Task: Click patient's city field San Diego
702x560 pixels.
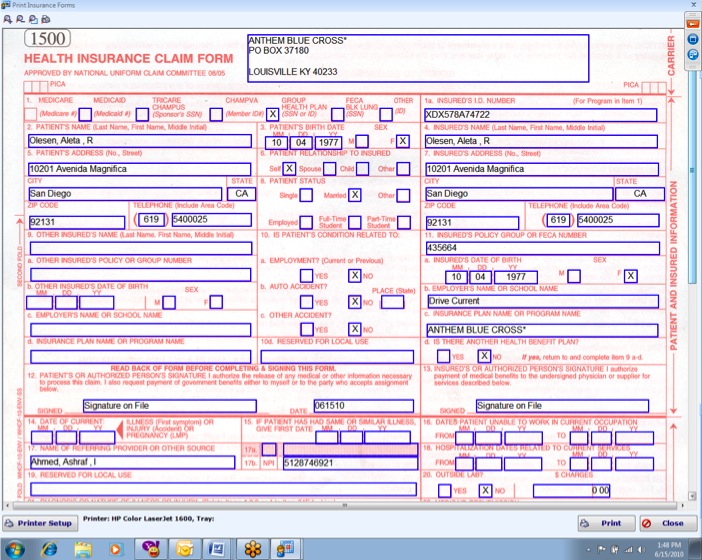Action: (125, 194)
